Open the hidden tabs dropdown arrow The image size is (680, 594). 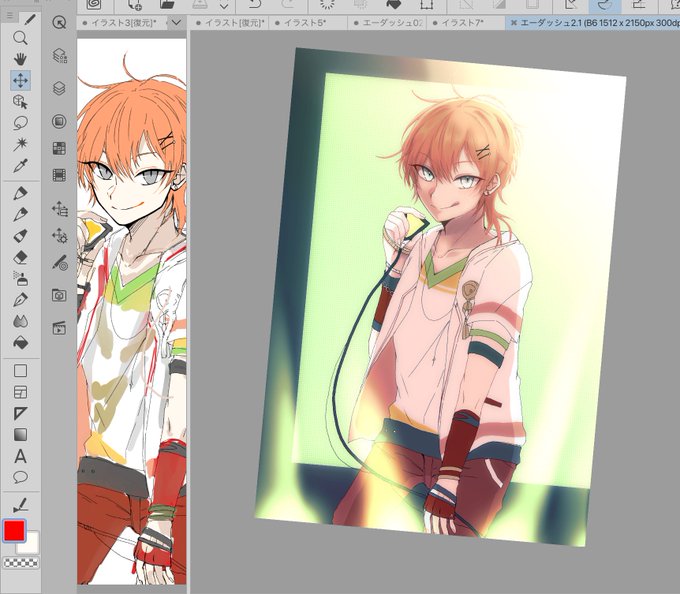click(176, 23)
